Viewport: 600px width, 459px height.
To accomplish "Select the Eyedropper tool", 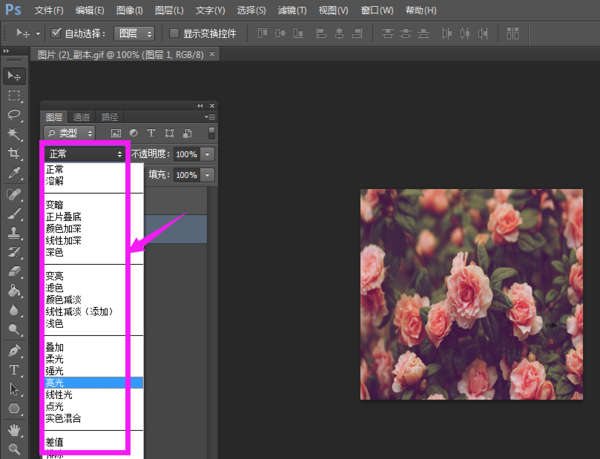I will pos(14,173).
